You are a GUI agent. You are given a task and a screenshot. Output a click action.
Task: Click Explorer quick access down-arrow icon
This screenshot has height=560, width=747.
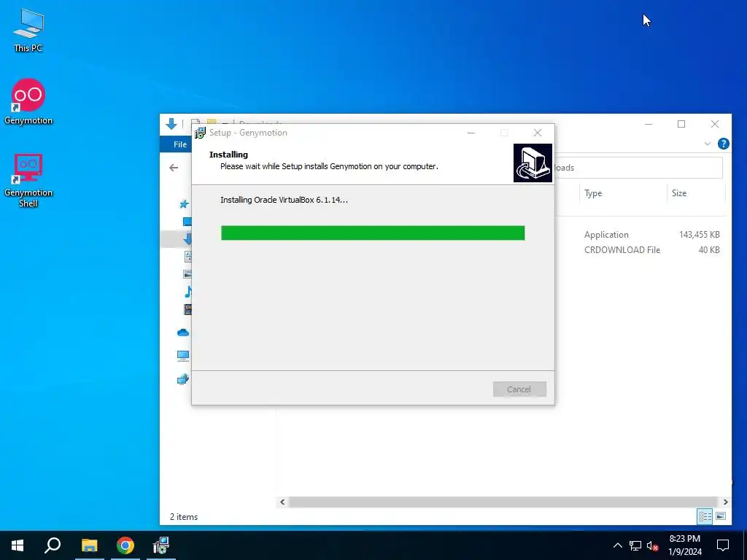click(171, 124)
